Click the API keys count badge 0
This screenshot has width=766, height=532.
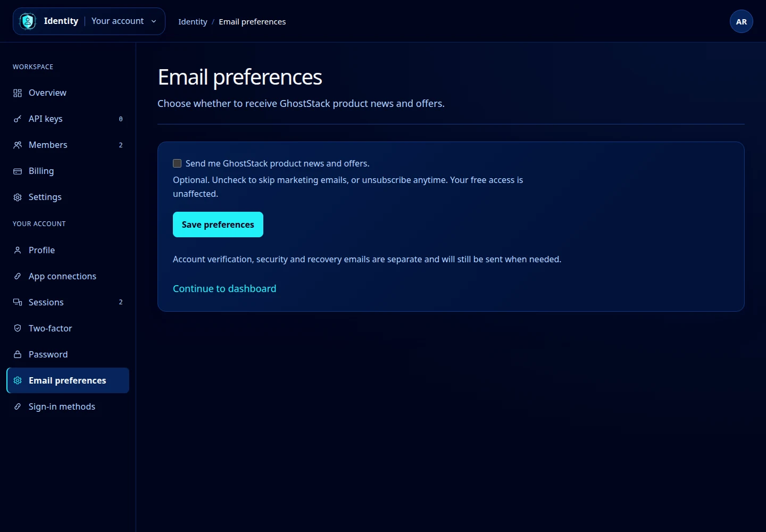click(121, 119)
